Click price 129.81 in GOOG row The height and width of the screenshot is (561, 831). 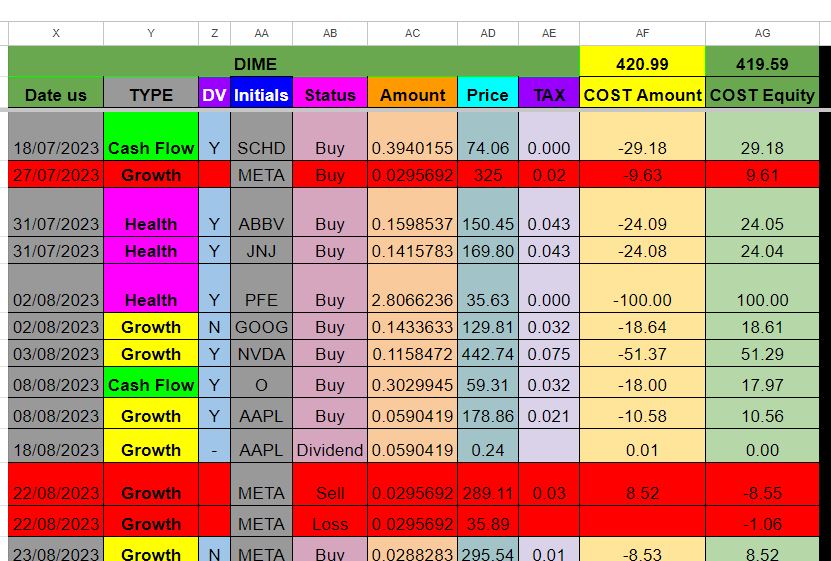[488, 326]
